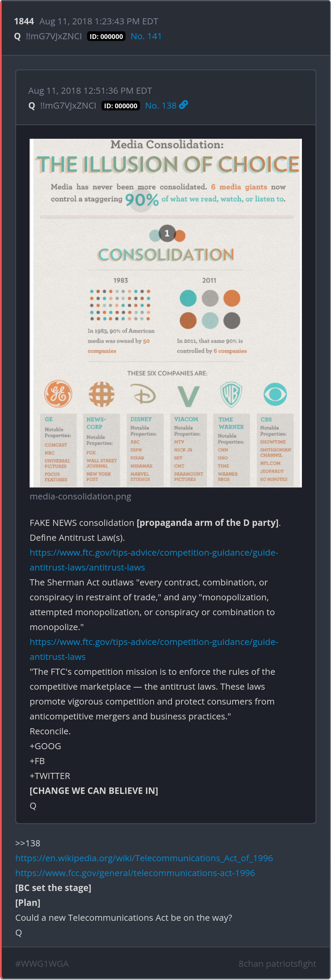The height and width of the screenshot is (980, 331).
Task: Click the top ID: 000000 badge
Action: coord(106,37)
